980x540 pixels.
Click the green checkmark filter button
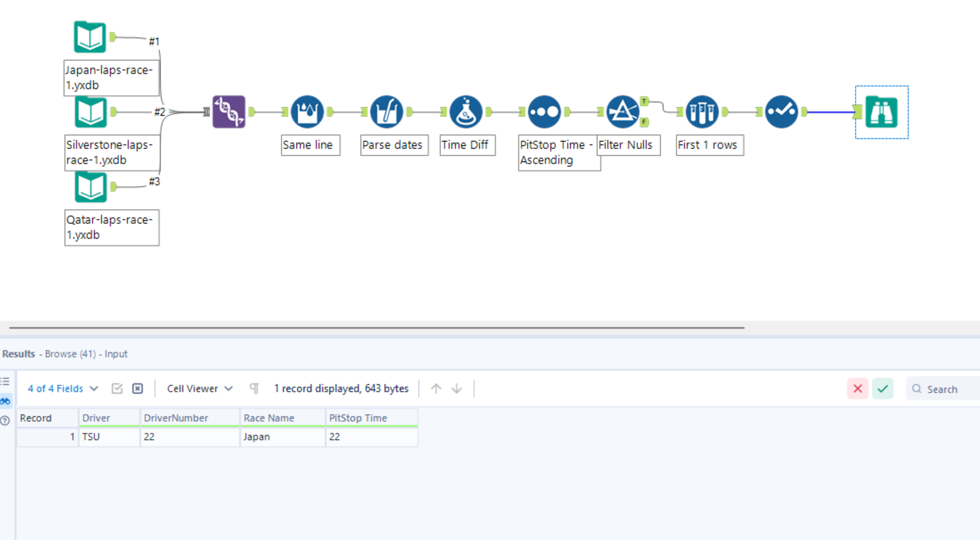(x=883, y=388)
